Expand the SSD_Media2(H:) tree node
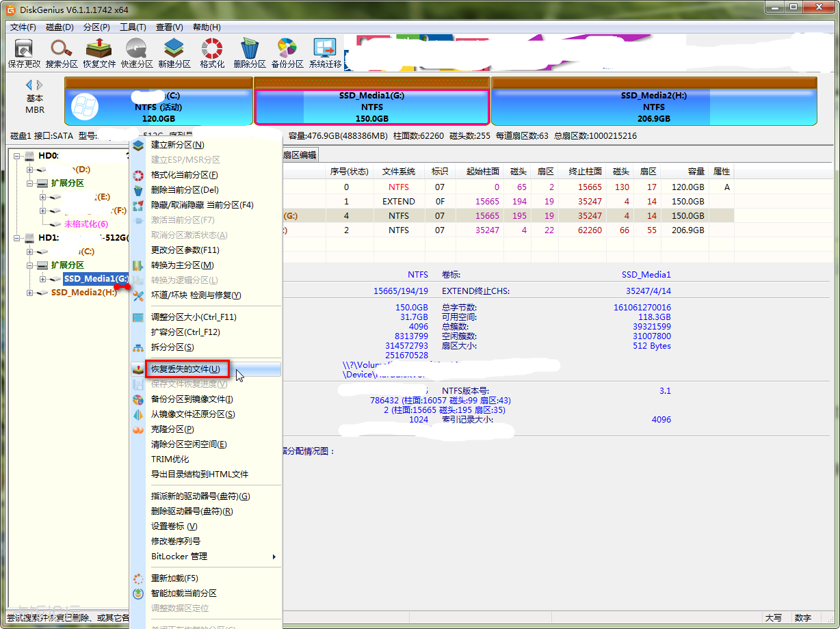The image size is (840, 629). tap(30, 293)
